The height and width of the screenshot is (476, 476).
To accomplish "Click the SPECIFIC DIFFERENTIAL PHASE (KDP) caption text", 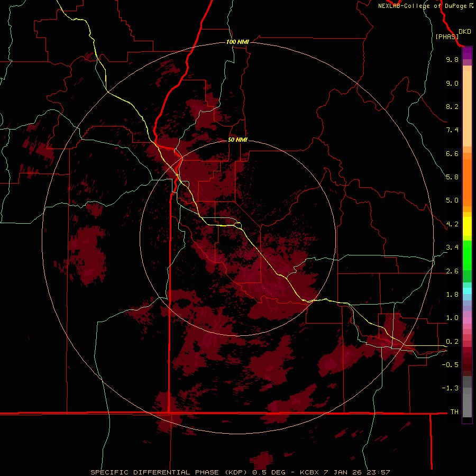I will pos(168,472).
